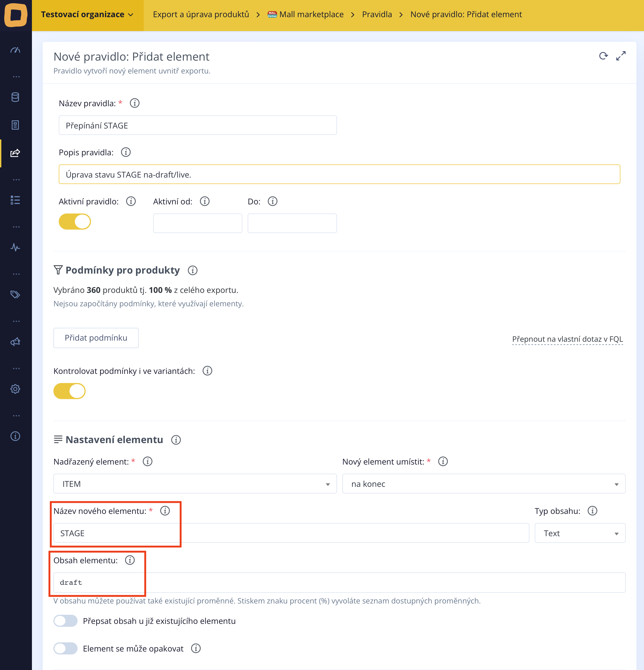The image size is (644, 670).
Task: Click Přepnout na vlastní dotaz v FQL link
Action: click(567, 339)
